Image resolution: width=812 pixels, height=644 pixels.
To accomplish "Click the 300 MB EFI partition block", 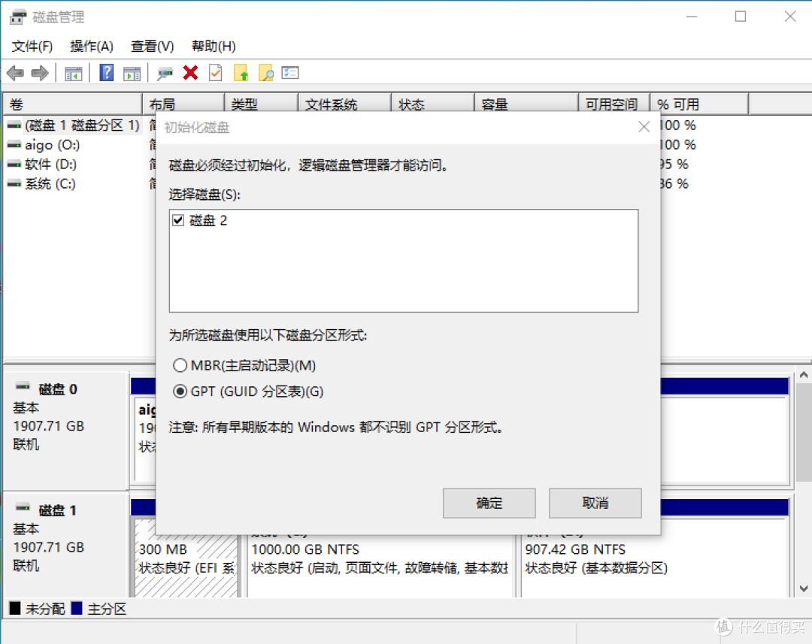I will pyautogui.click(x=186, y=558).
